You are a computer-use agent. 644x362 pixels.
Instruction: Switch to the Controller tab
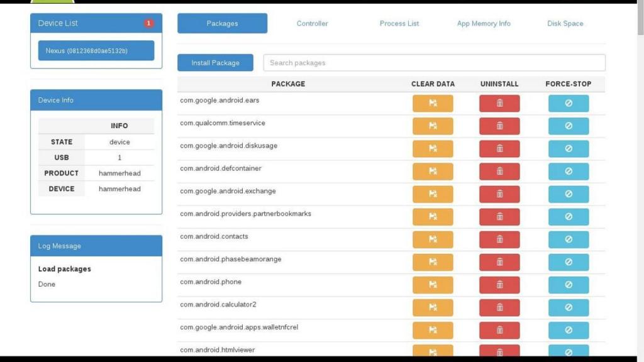coord(312,23)
